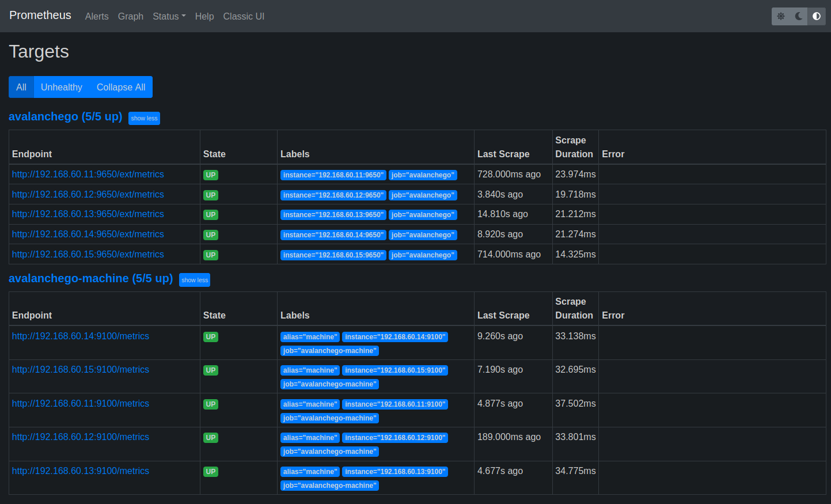The image size is (831, 504).
Task: Open endpoint 192.168.60.12:9100/metrics
Action: (x=81, y=437)
